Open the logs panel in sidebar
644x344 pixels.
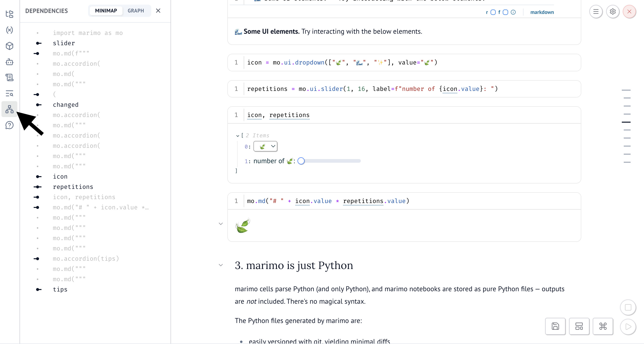click(x=9, y=77)
